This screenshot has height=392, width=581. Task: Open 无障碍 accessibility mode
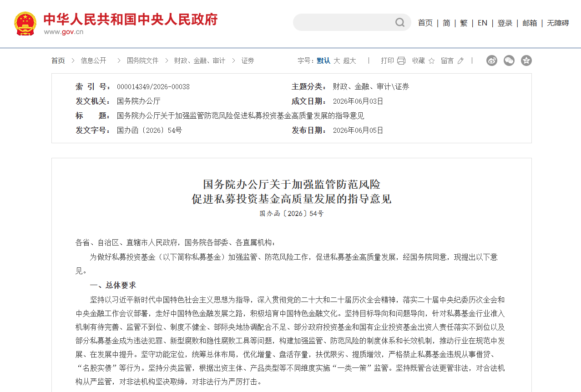(558, 23)
